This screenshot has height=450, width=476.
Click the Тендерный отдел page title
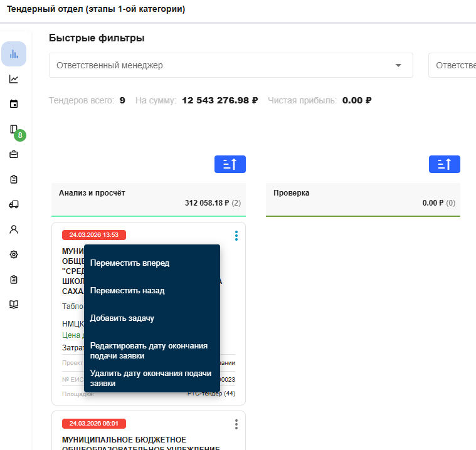[96, 9]
